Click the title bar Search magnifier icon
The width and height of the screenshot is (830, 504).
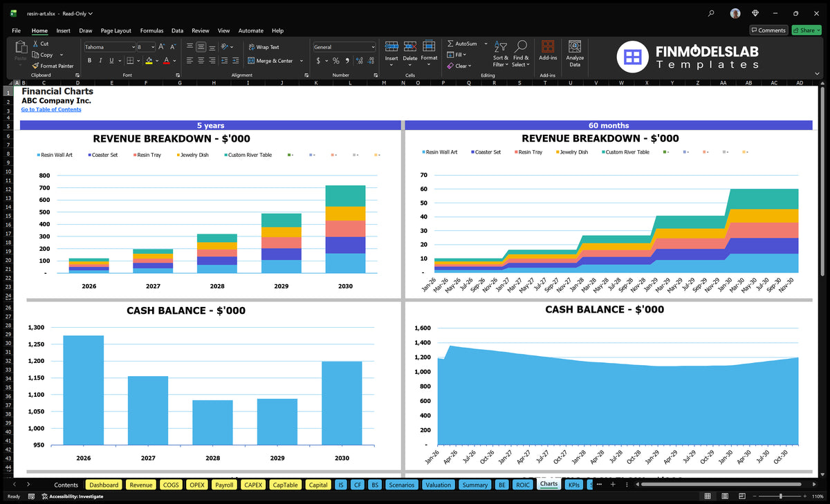[711, 13]
